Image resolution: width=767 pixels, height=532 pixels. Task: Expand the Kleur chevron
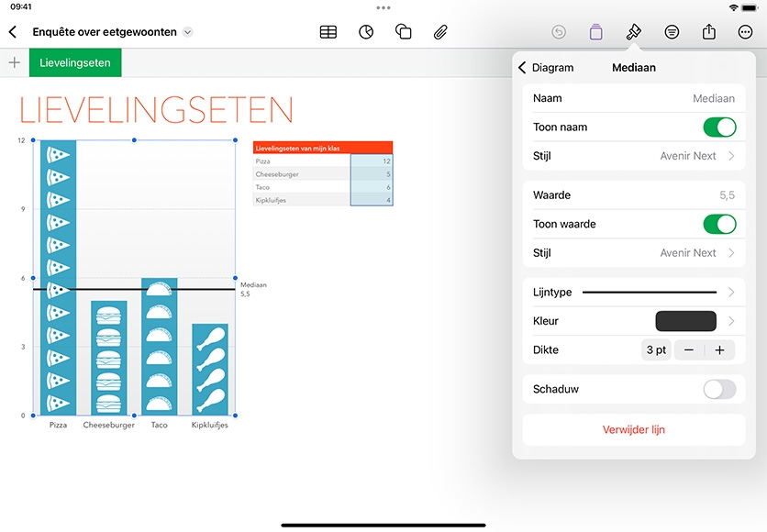[731, 321]
